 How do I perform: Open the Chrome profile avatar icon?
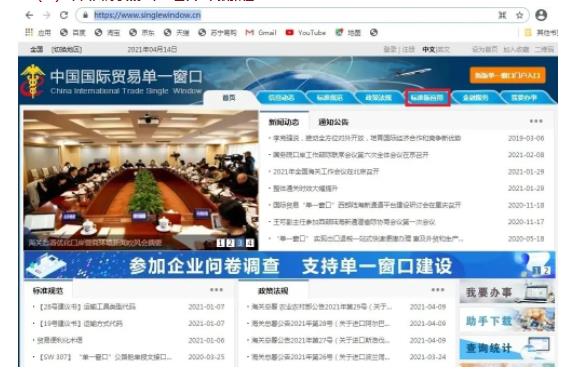(541, 15)
